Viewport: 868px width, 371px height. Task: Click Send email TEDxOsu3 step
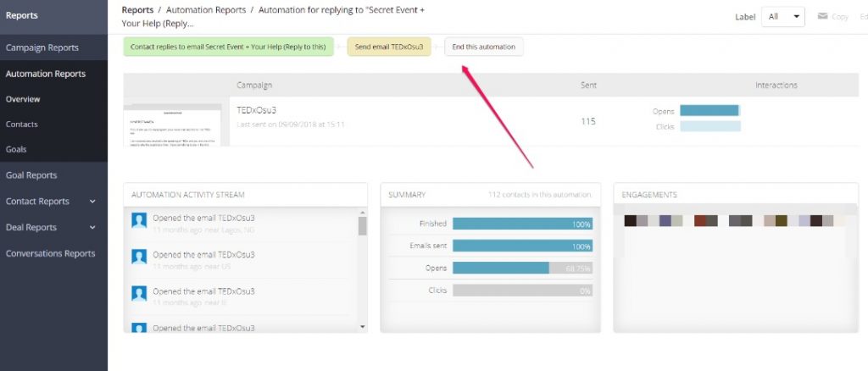pyautogui.click(x=388, y=47)
